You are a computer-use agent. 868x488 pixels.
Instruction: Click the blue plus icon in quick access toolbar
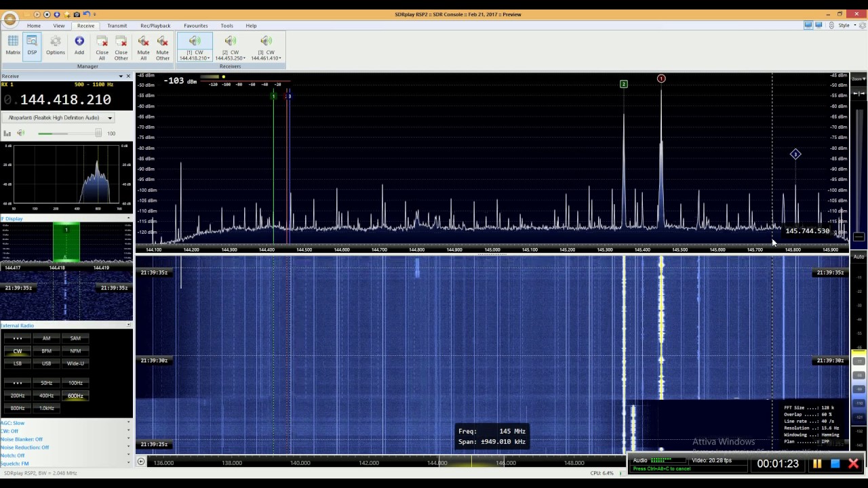click(57, 14)
